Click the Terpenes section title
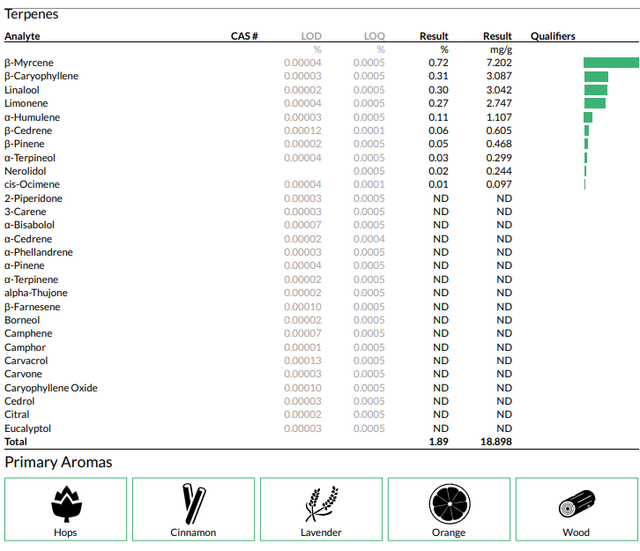Viewport: 640px width, 551px height. (x=31, y=14)
